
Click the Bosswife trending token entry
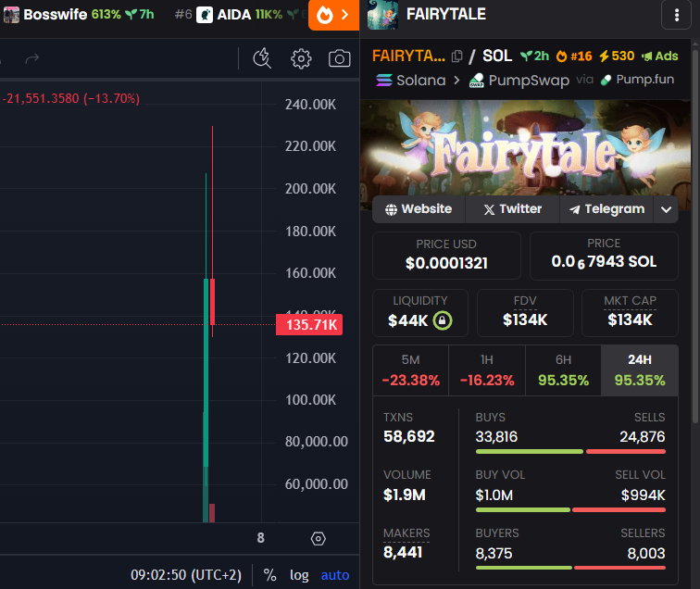click(x=79, y=15)
